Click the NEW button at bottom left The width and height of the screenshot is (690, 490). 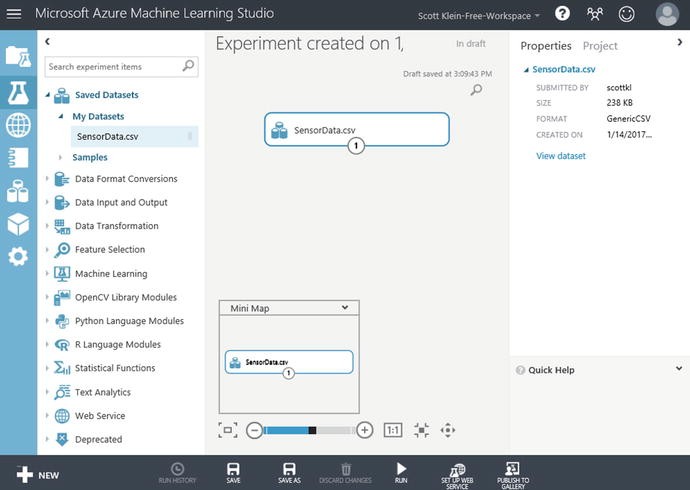pyautogui.click(x=38, y=475)
